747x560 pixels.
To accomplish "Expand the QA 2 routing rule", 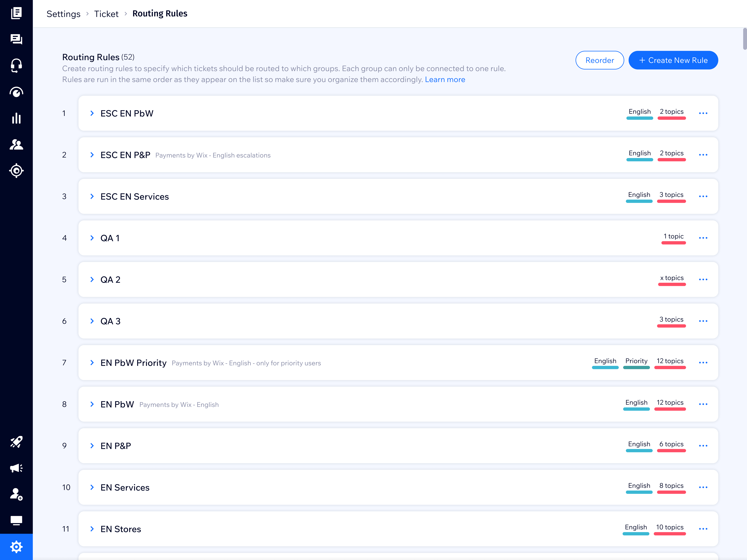I will point(92,279).
